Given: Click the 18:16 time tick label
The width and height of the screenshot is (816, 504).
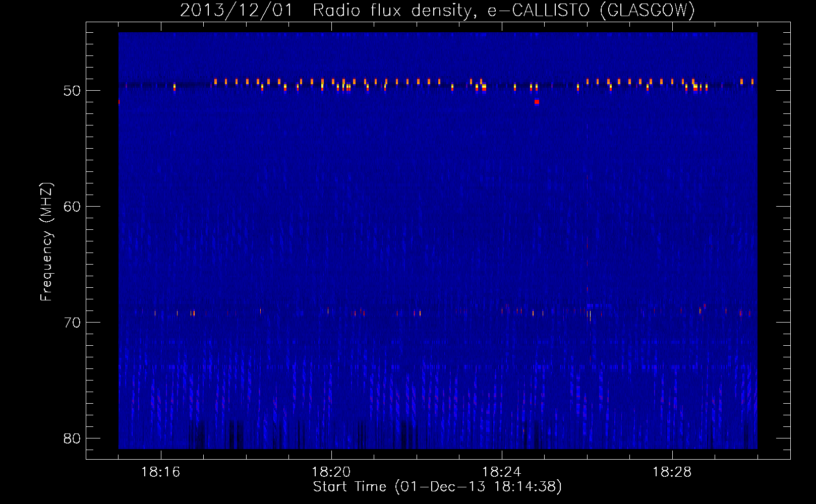Looking at the screenshot, I should [161, 472].
